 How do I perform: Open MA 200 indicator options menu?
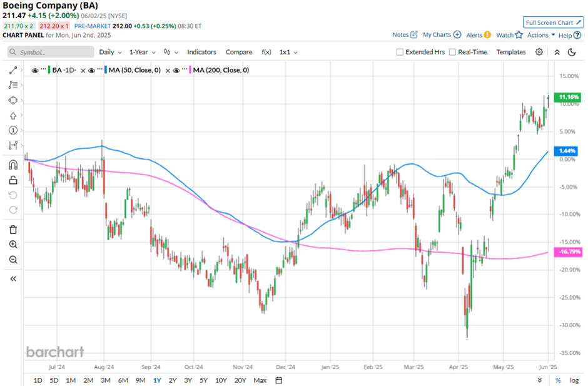click(184, 69)
